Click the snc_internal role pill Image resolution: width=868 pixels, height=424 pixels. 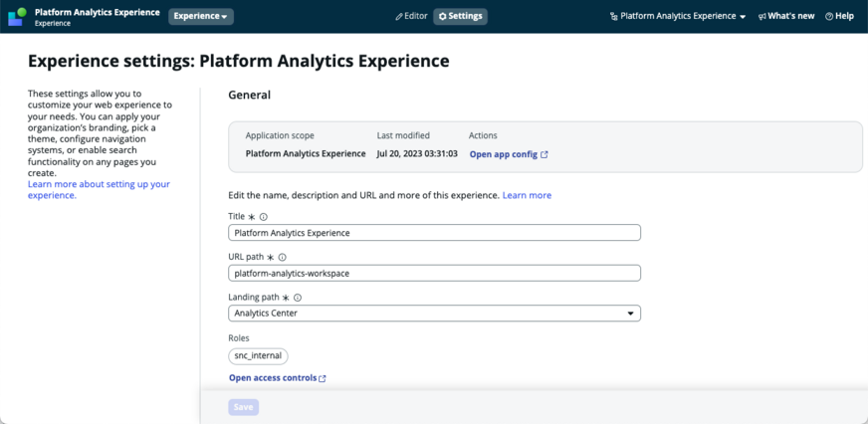(x=258, y=356)
